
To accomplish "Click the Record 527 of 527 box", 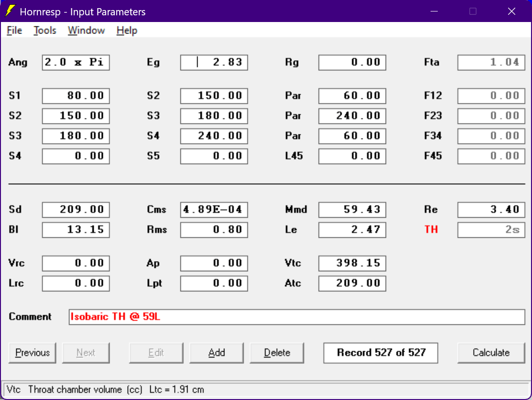I will (381, 353).
